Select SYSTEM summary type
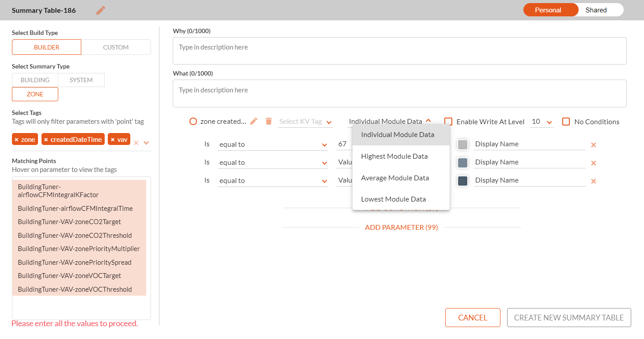Image resolution: width=644 pixels, height=339 pixels. tap(81, 80)
